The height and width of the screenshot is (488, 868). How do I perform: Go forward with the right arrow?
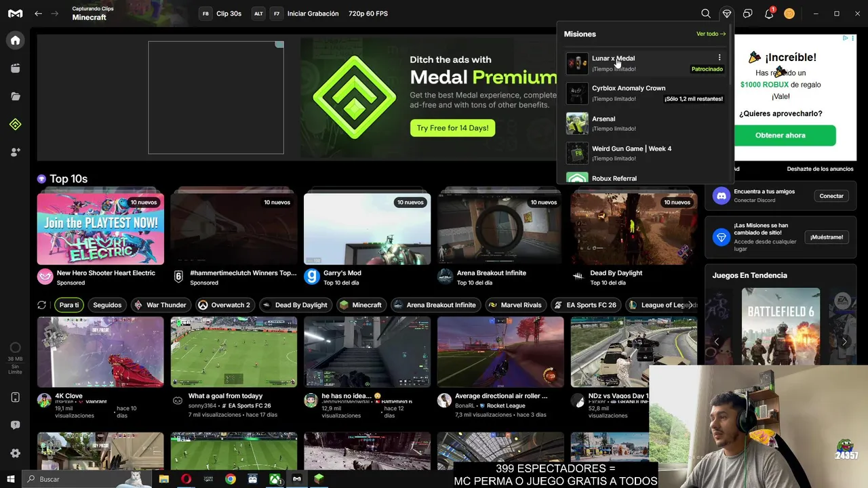tap(56, 14)
